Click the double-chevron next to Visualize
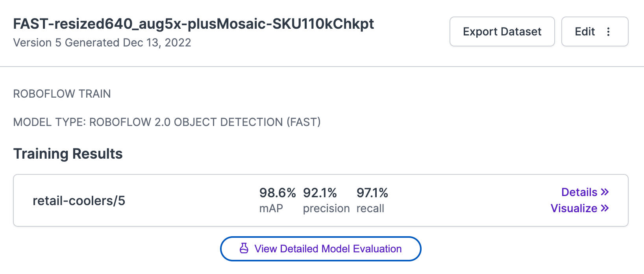Screen dimensions: 644x274 [x=605, y=208]
